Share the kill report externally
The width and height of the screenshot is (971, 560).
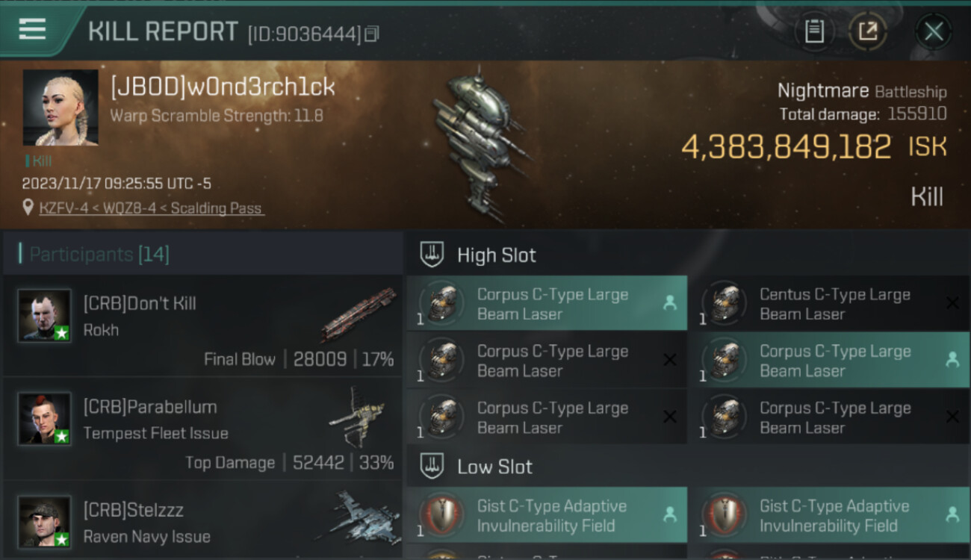(x=868, y=31)
